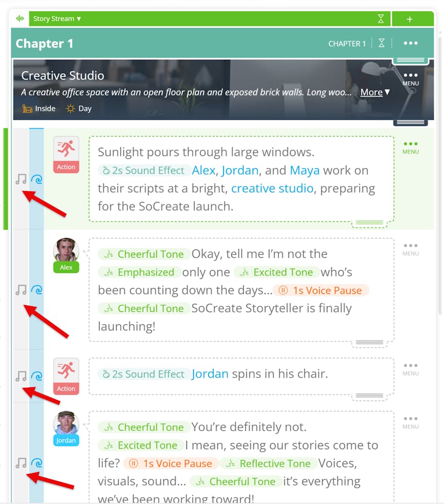
Task: Click music note icon beside Alex dialogue
Action: (x=21, y=290)
